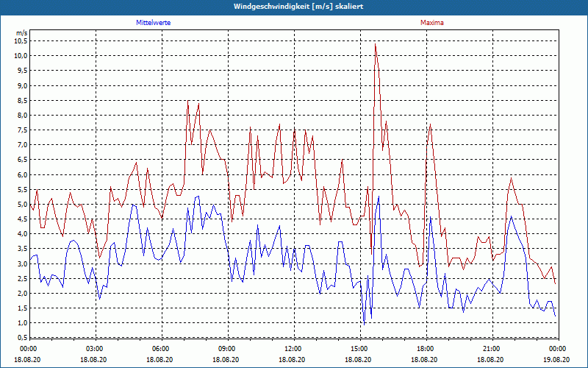This screenshot has width=588, height=368.
Task: Select the 8,5 y-axis value
Action: 23,100
